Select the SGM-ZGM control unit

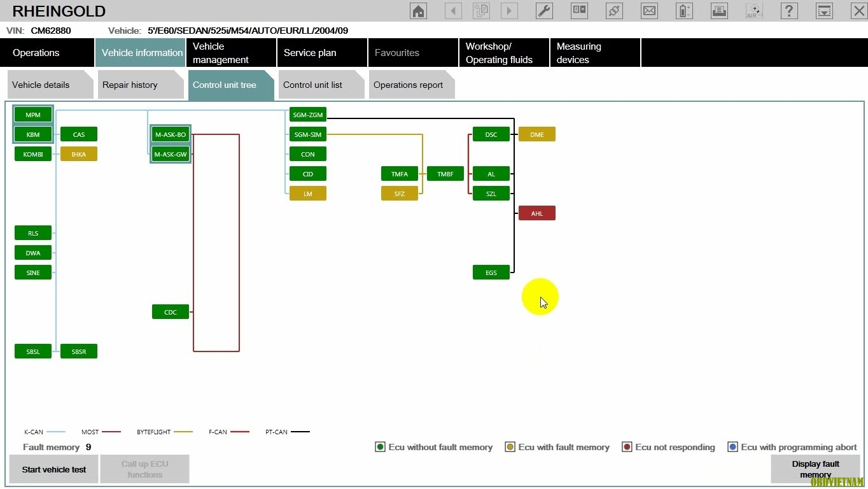point(308,115)
